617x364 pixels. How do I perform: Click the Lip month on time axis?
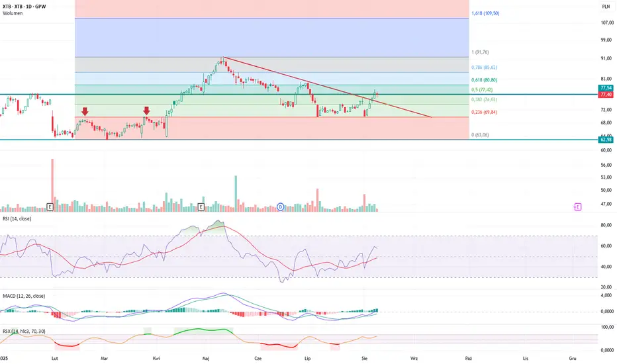[308, 359]
